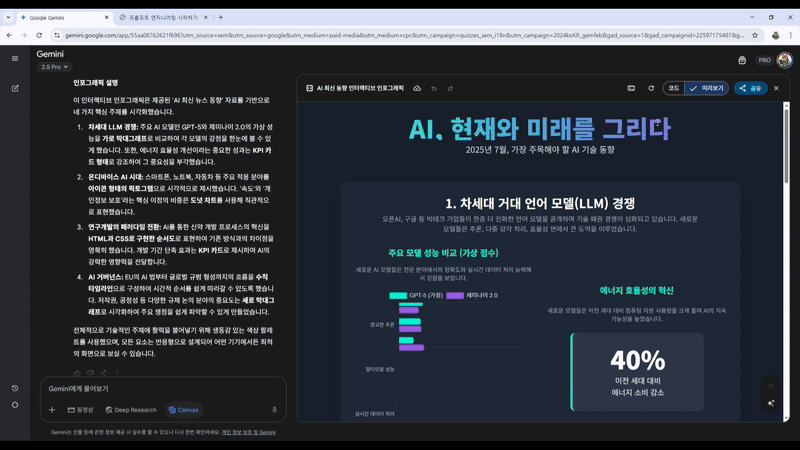Image resolution: width=800 pixels, height=450 pixels.
Task: Open the gift icon in top right header
Action: pyautogui.click(x=742, y=60)
